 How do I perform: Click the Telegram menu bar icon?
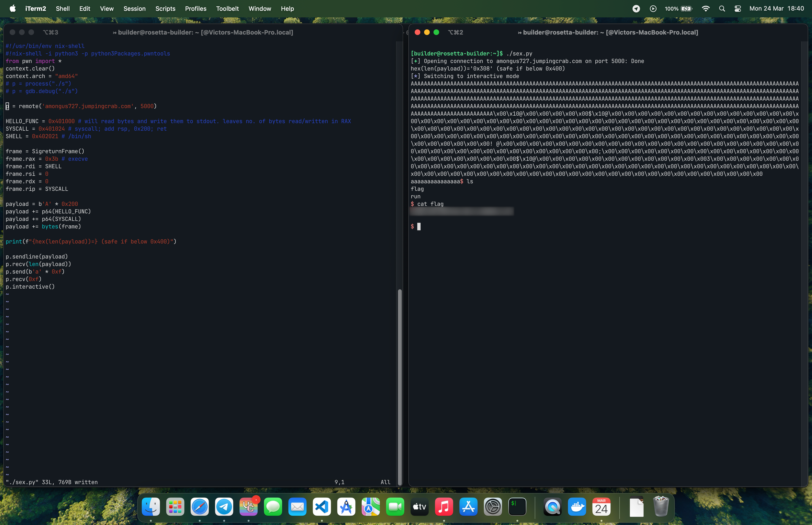click(636, 8)
